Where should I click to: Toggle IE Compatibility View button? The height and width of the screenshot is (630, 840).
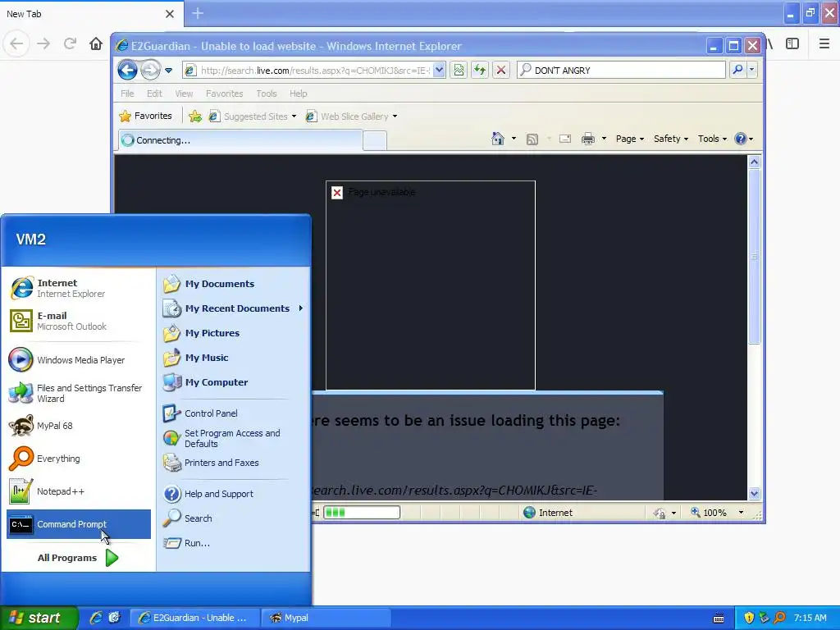tap(459, 70)
